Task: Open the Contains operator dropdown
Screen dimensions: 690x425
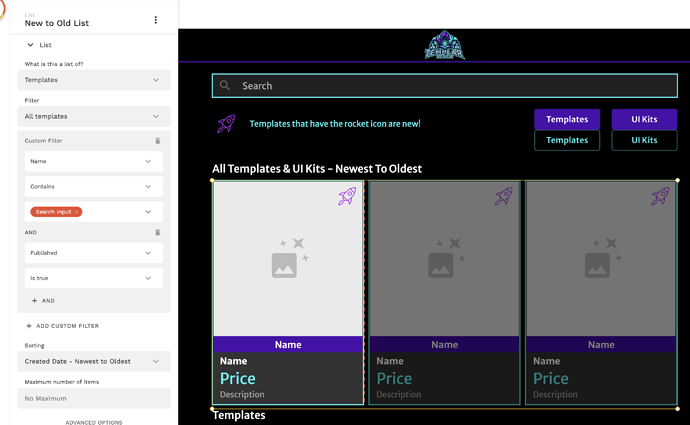Action: point(94,187)
